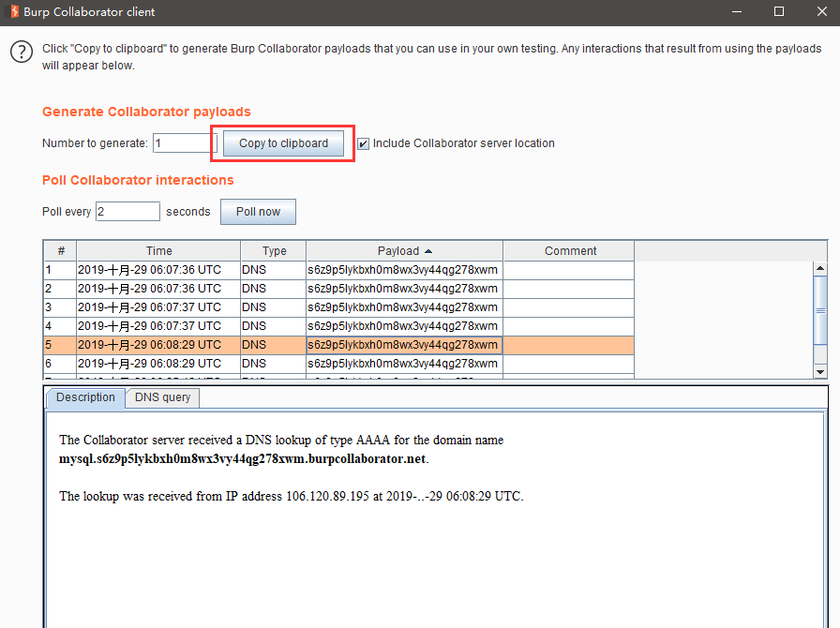
Task: Click Poll Collaborator interactions heading
Action: pyautogui.click(x=138, y=180)
